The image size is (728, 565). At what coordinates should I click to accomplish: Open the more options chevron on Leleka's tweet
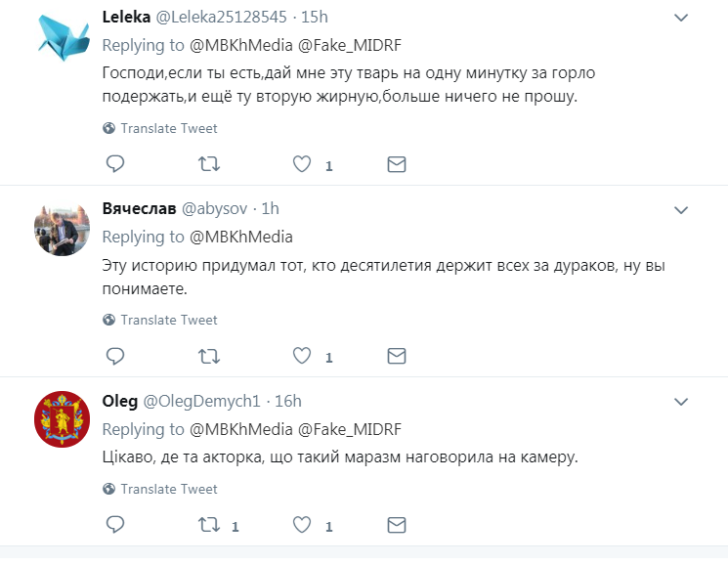[x=681, y=19]
